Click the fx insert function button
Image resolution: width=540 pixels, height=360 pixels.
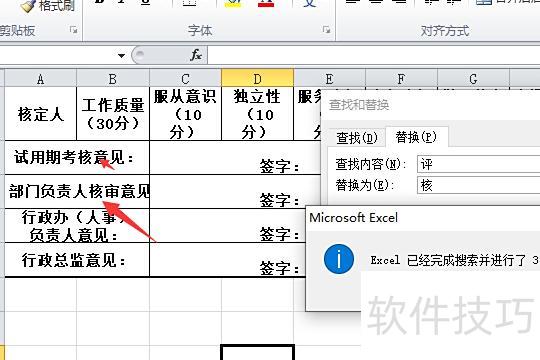point(196,55)
